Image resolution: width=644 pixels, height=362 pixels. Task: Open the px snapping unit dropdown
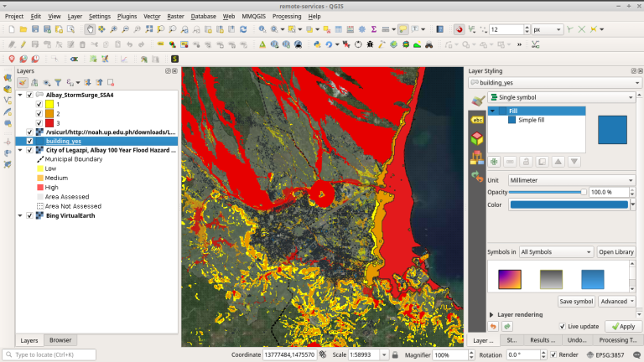[547, 29]
